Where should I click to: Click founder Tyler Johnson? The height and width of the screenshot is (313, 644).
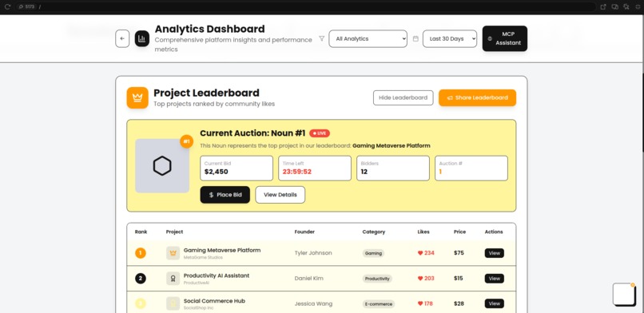313,253
